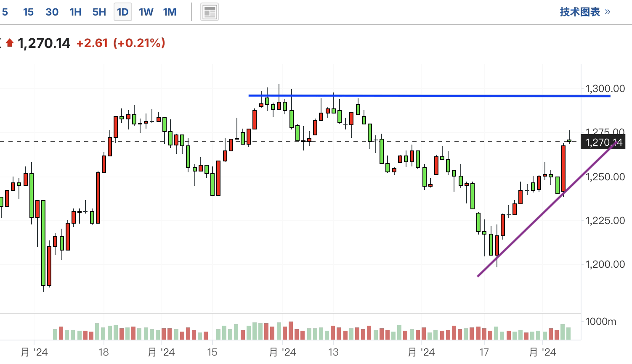Click the 17 date axis label
The image size is (632, 364).
tap(484, 352)
